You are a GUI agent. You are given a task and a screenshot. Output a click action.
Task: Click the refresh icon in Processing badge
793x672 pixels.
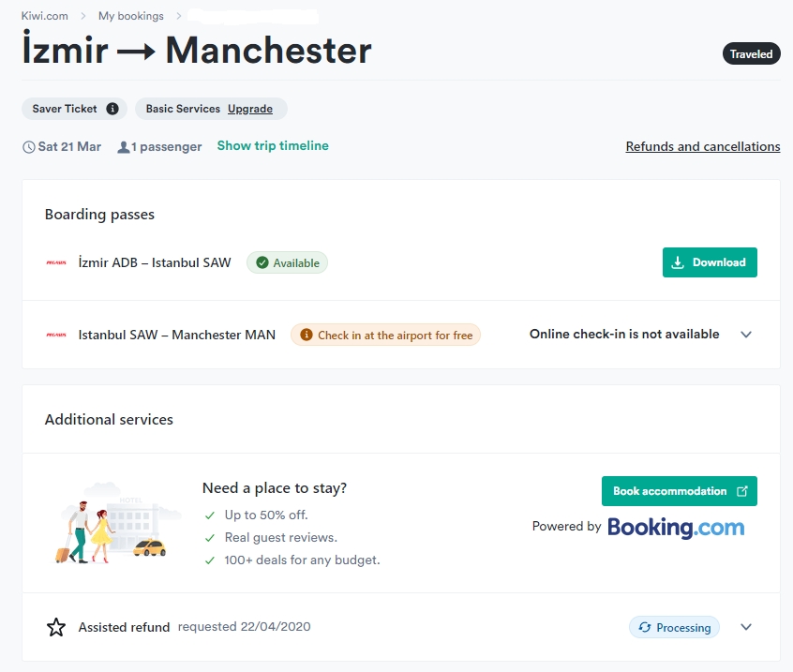click(648, 627)
